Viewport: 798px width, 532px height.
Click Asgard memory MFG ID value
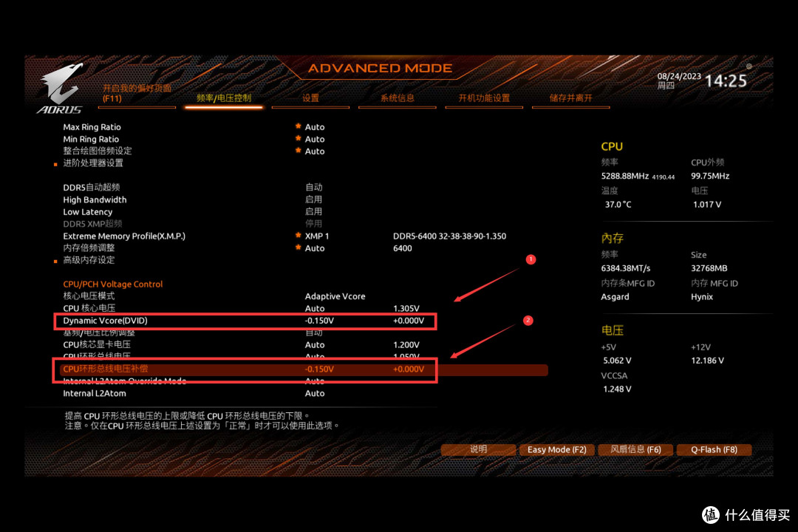(x=615, y=297)
